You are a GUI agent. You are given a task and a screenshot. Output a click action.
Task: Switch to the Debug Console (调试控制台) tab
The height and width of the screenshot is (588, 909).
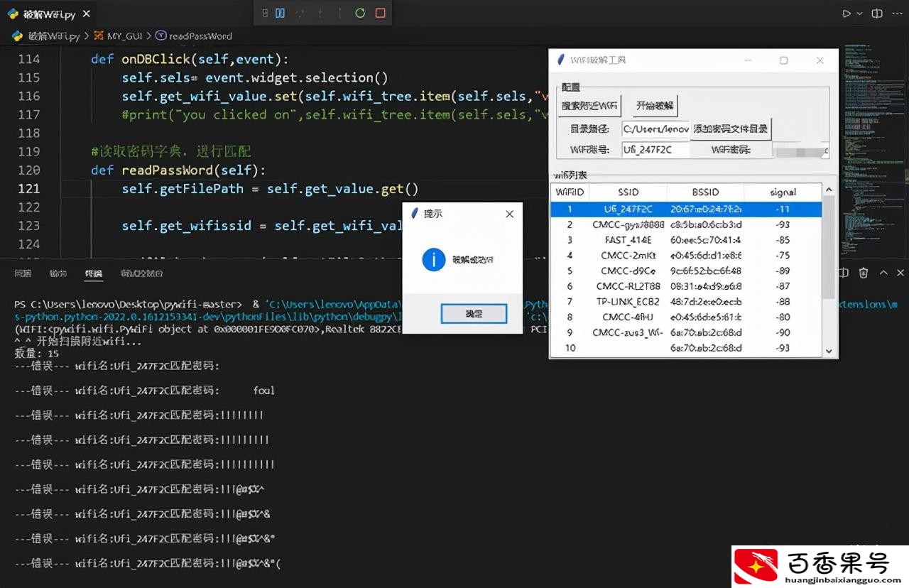141,273
